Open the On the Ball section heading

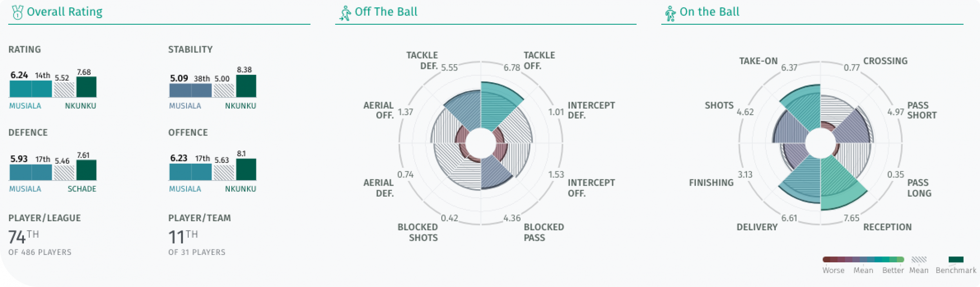(x=710, y=12)
